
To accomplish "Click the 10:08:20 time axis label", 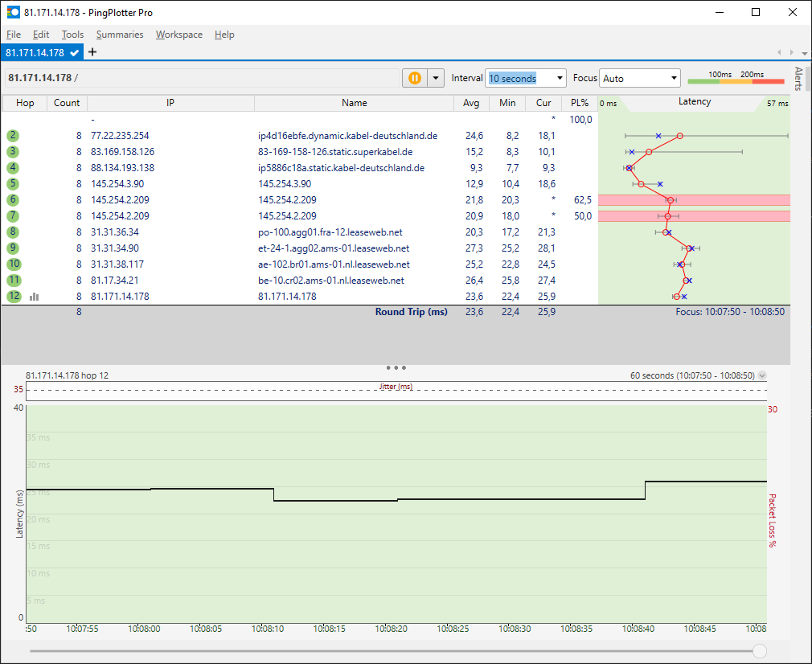I will [391, 629].
